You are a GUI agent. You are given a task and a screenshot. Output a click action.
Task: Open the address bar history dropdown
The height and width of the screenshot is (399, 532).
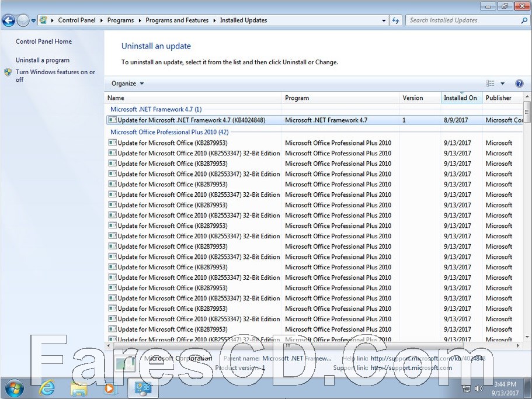coord(384,20)
